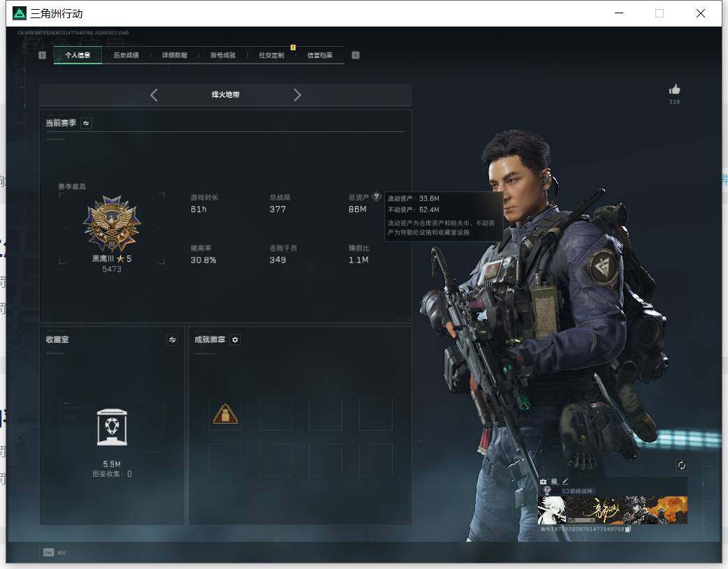Show next game mode with right chevron

[297, 95]
